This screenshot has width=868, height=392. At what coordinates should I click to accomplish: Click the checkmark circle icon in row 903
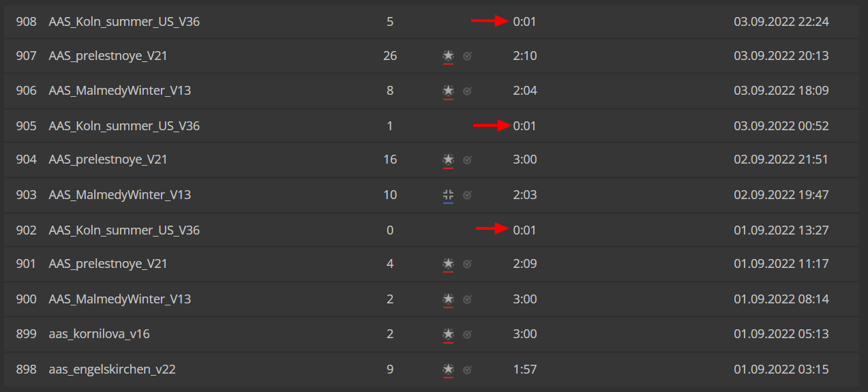[x=467, y=195]
